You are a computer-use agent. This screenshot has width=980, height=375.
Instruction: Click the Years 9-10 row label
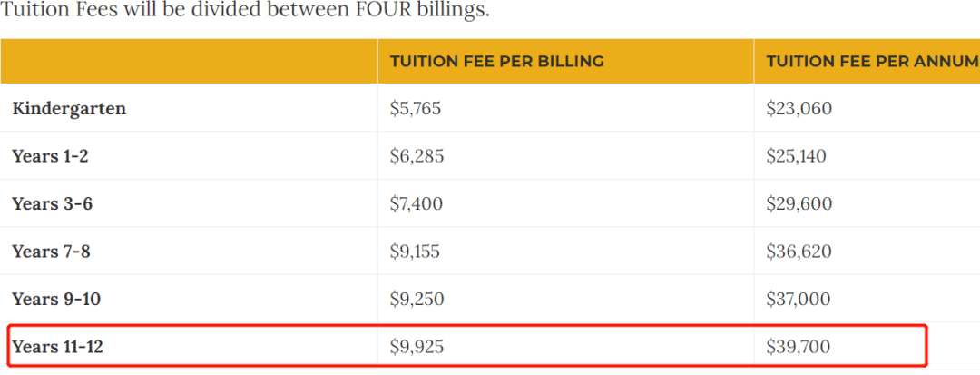coord(56,300)
